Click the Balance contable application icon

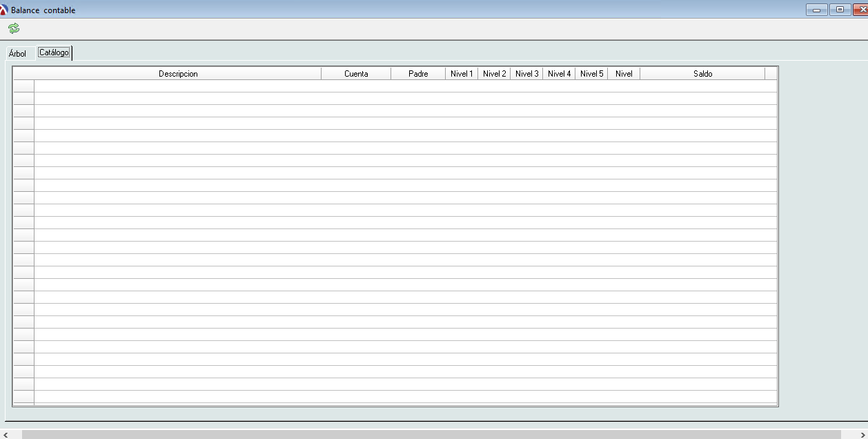click(4, 10)
